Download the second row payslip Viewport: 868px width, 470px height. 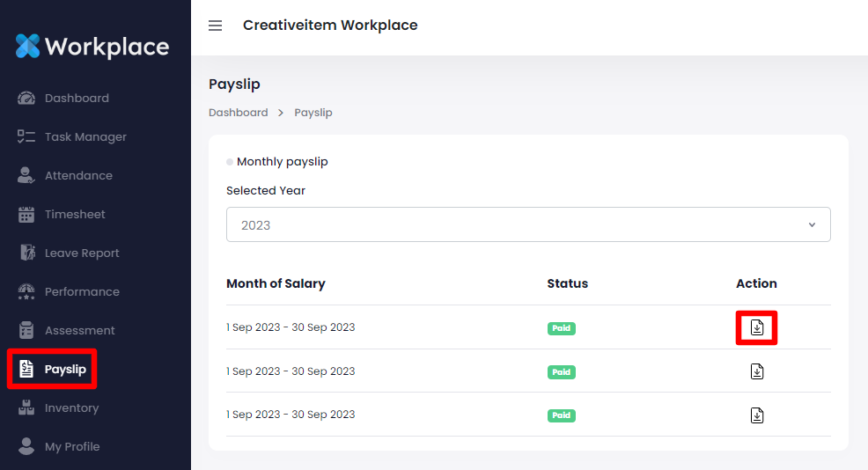(x=757, y=371)
